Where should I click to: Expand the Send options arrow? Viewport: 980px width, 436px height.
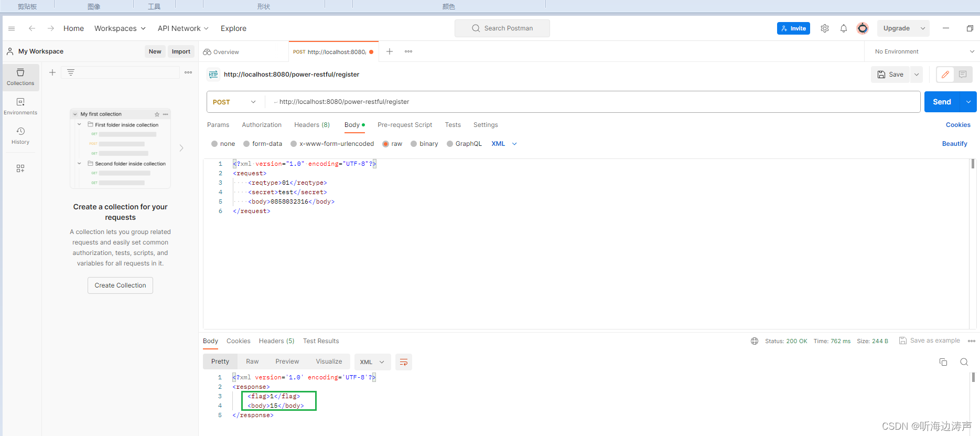click(968, 102)
